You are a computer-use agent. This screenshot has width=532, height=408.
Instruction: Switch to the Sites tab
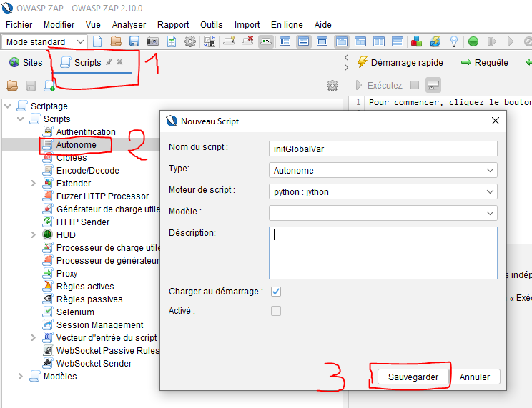(x=26, y=62)
